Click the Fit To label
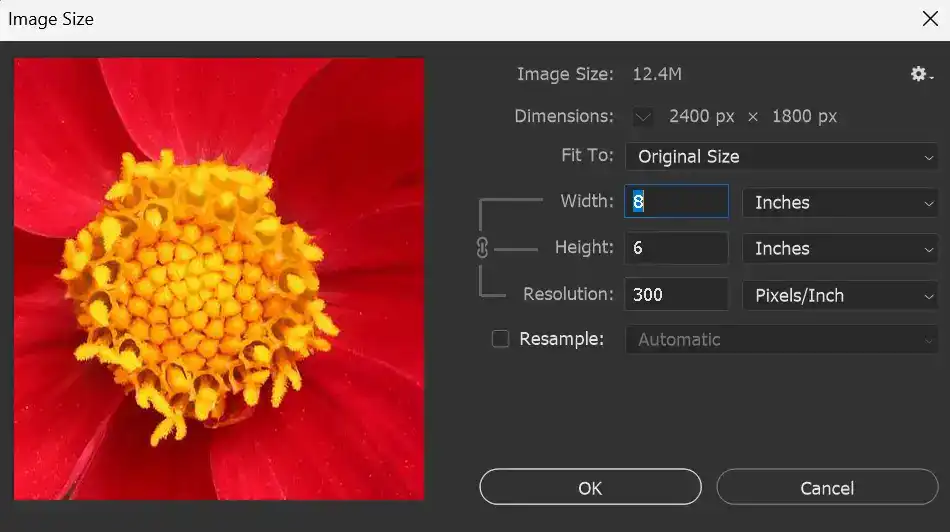The width and height of the screenshot is (950, 532). [x=586, y=155]
